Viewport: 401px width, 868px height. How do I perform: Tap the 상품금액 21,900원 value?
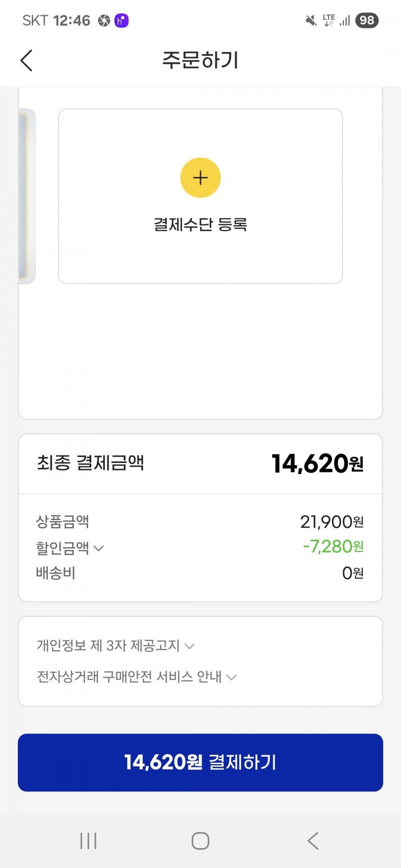(332, 522)
